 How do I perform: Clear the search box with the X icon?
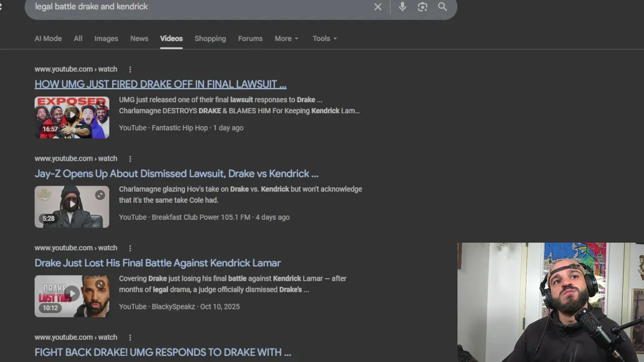pos(378,7)
